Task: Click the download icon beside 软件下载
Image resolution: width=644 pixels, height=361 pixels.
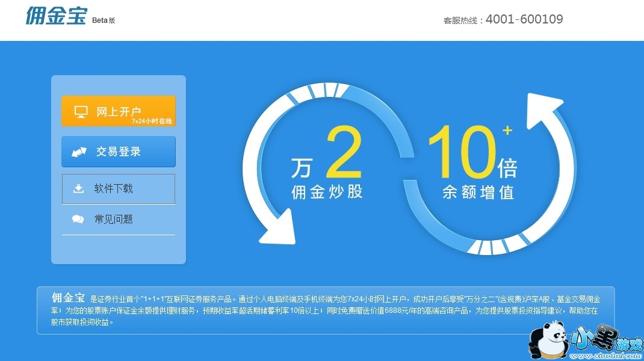Action: click(x=78, y=188)
